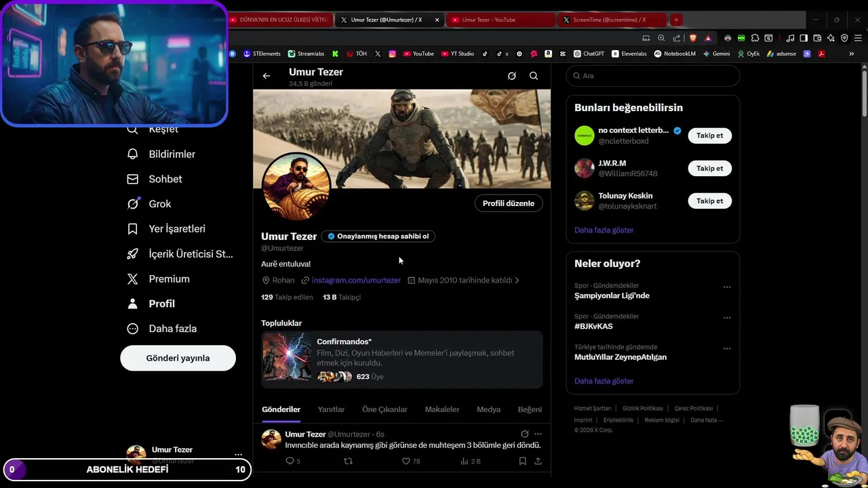Screen dimensions: 868x488
Task: Click the back arrow beside Umur Tezer
Action: (267, 76)
